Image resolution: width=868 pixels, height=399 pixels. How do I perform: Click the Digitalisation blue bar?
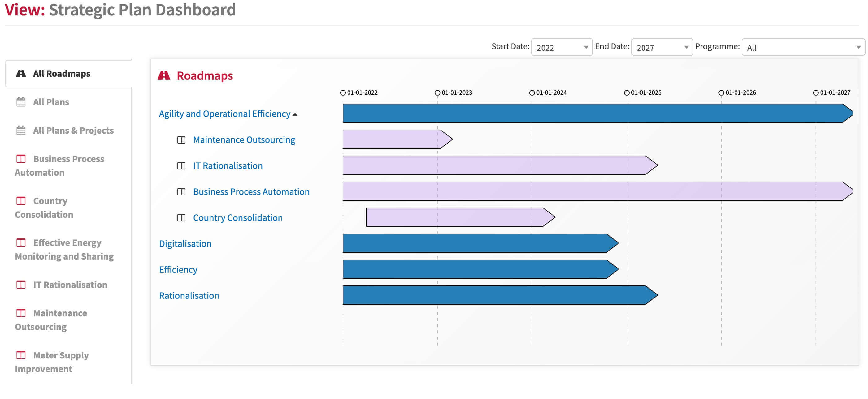click(x=480, y=243)
